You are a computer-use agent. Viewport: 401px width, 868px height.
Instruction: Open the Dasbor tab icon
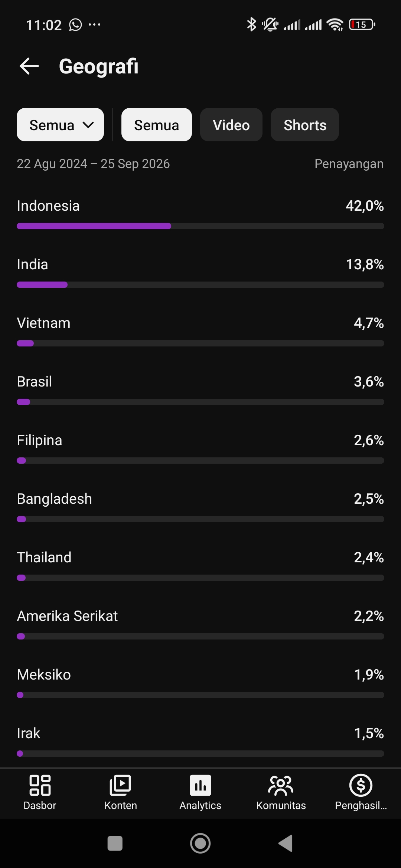click(x=40, y=785)
